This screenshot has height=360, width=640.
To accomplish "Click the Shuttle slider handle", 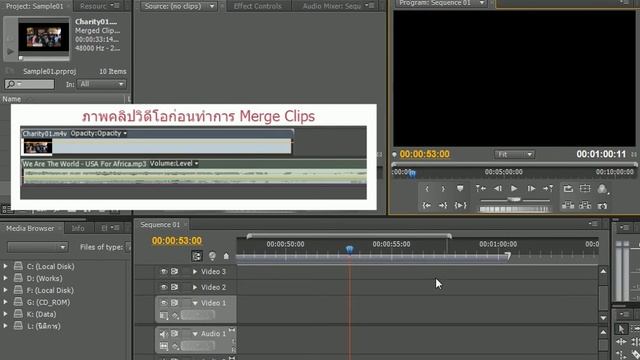I will tap(514, 200).
